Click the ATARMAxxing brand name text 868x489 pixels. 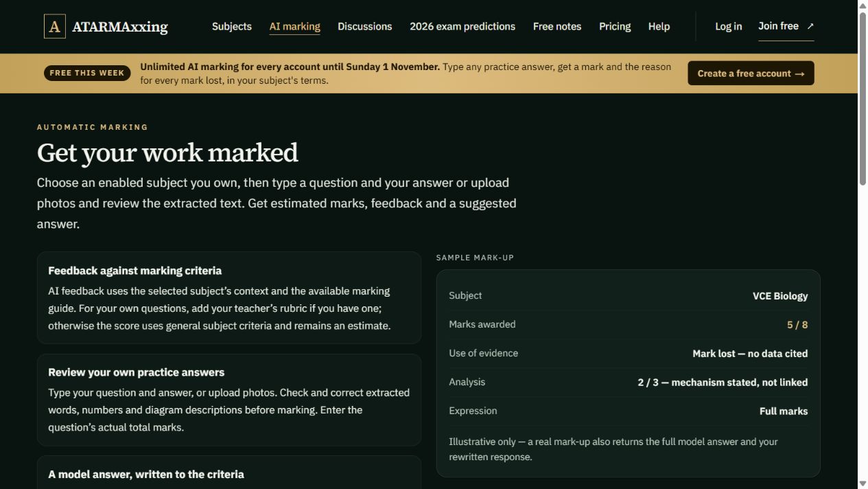[x=120, y=27]
